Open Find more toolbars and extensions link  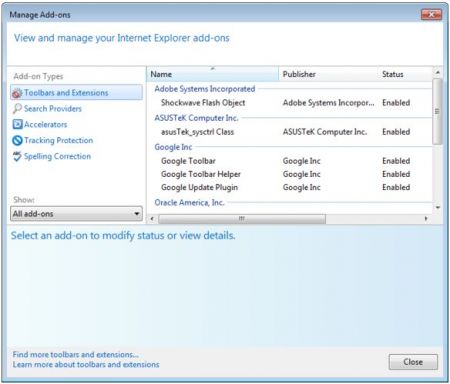coord(76,354)
